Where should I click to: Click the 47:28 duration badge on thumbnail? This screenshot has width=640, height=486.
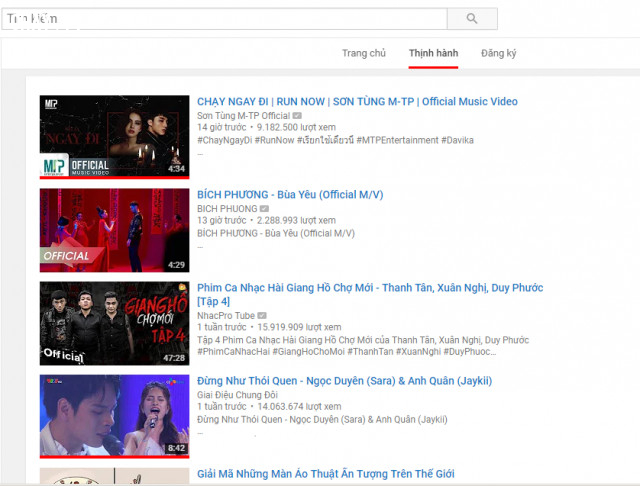[x=174, y=358]
